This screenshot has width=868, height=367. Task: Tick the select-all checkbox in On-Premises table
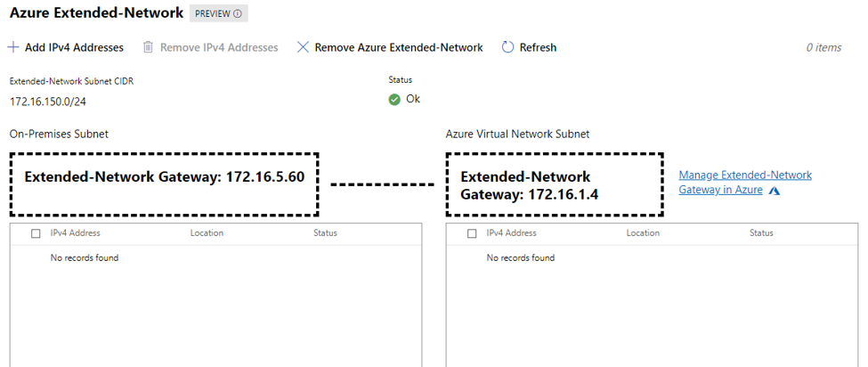(36, 233)
